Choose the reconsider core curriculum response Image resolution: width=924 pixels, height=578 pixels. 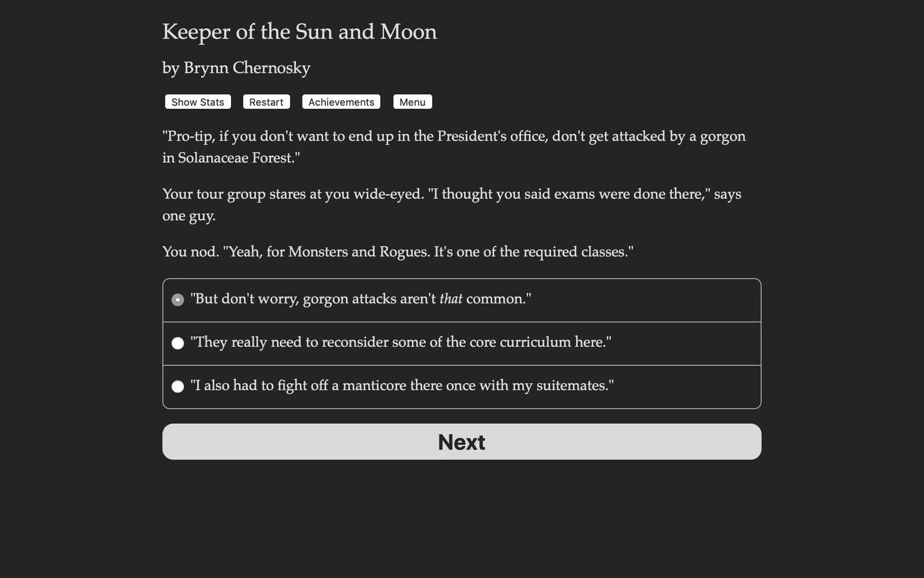(402, 343)
